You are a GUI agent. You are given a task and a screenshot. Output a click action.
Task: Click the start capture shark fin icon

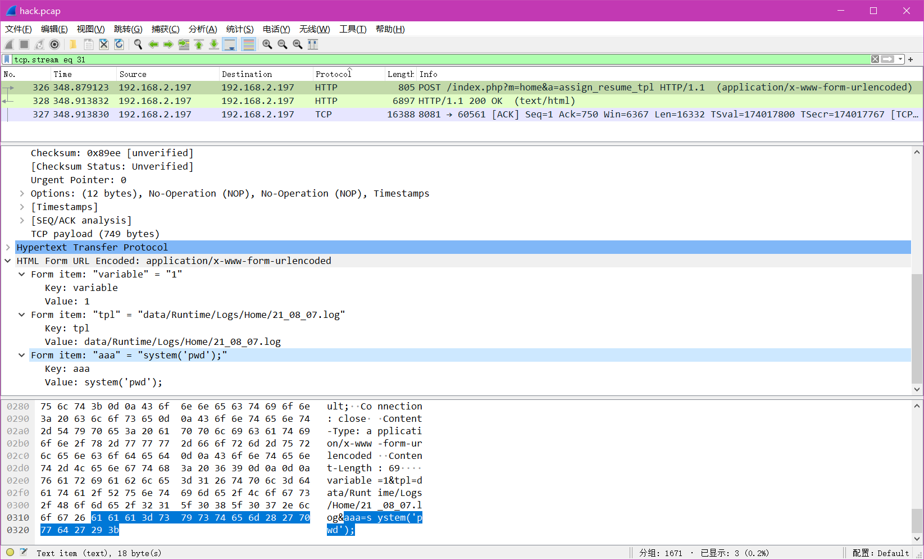point(9,44)
